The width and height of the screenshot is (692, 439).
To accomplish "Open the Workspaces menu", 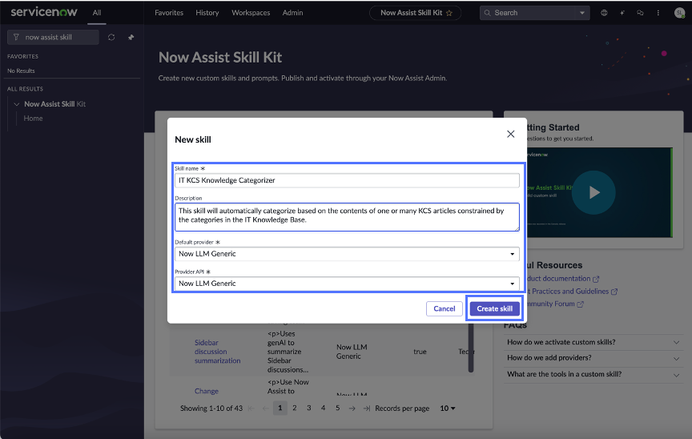I will [x=251, y=13].
